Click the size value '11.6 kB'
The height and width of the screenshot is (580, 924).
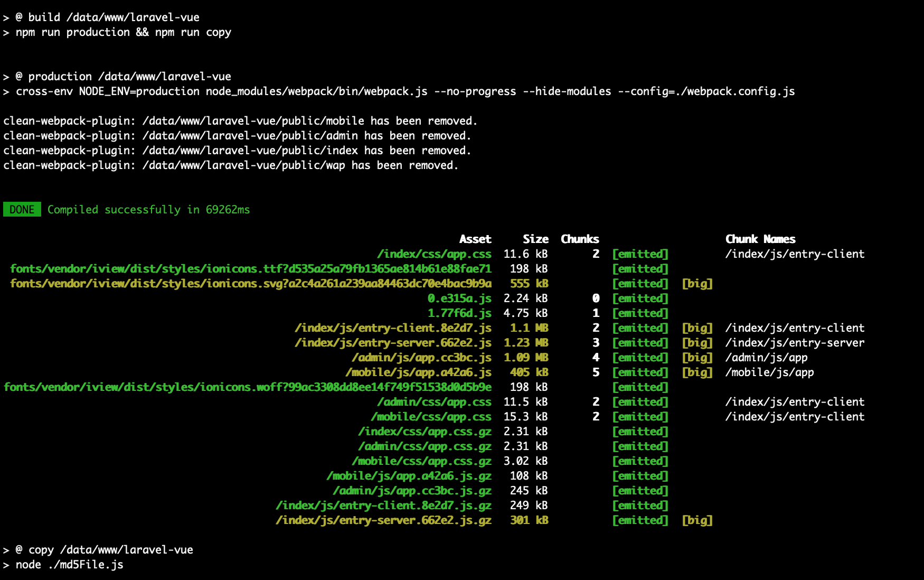click(526, 254)
